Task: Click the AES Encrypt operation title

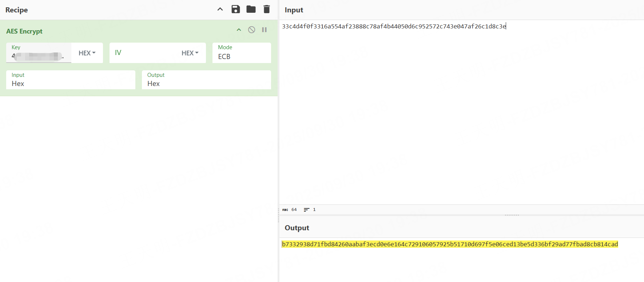Action: click(x=24, y=31)
